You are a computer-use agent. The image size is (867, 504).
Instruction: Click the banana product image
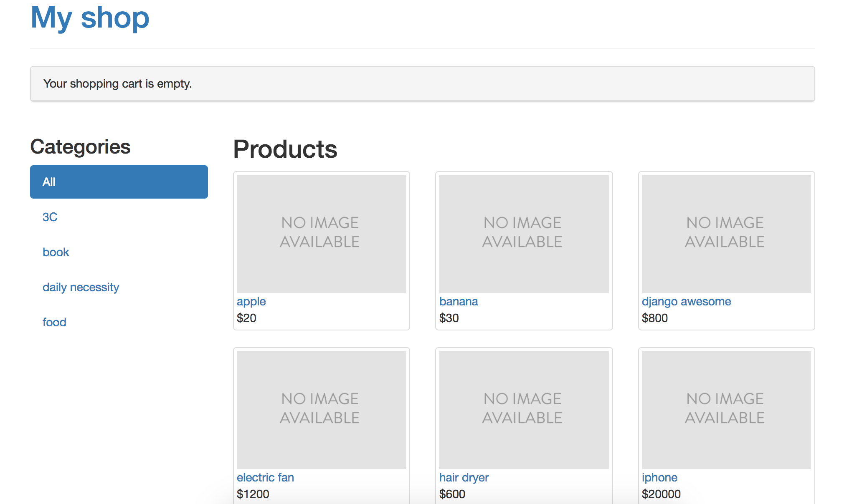tap(524, 234)
